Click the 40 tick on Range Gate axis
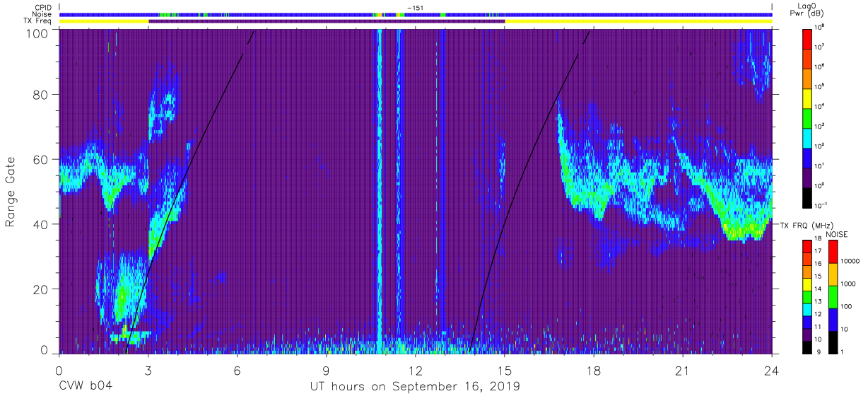The height and width of the screenshot is (401, 868). [42, 224]
